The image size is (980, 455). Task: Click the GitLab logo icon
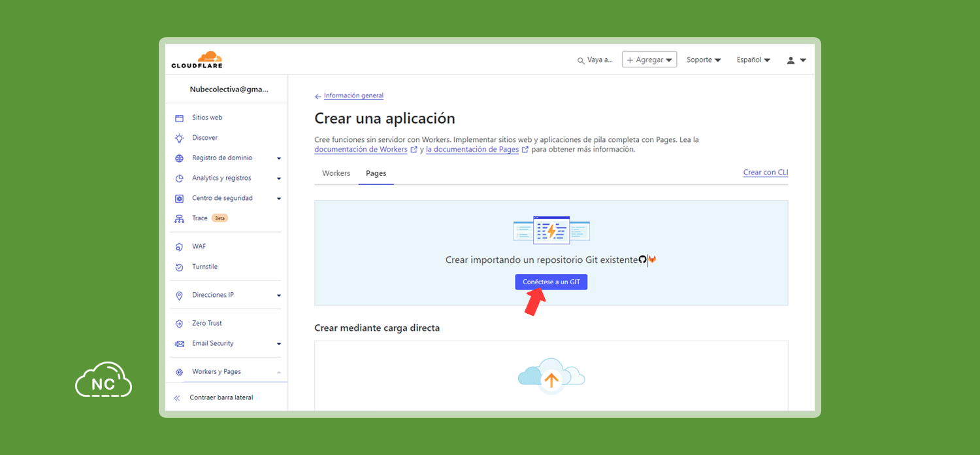[652, 260]
